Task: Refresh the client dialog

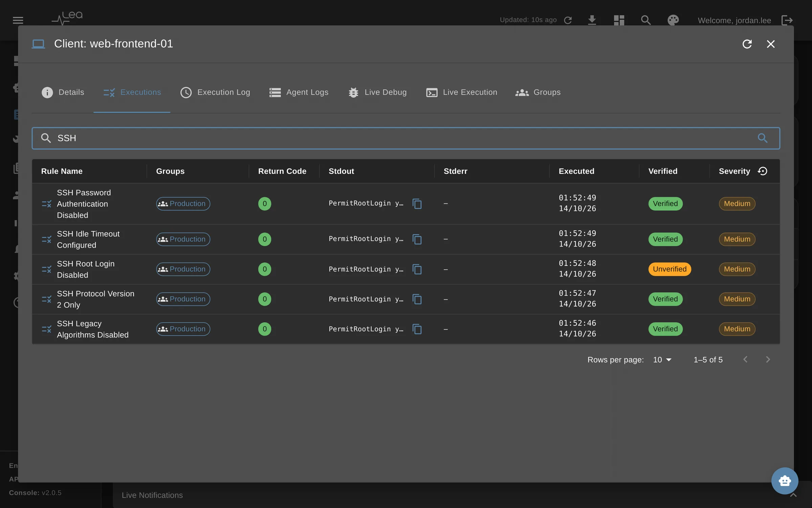Action: (x=747, y=44)
